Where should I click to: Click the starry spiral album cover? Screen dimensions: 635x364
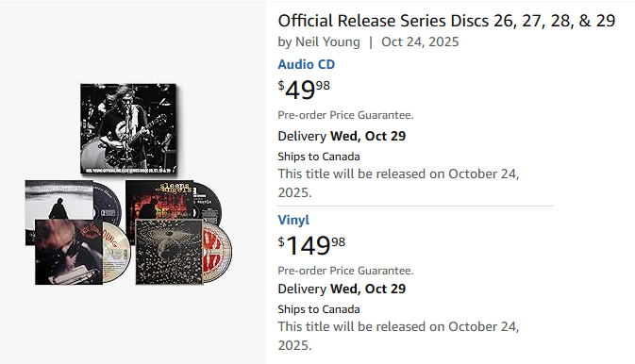pyautogui.click(x=169, y=252)
